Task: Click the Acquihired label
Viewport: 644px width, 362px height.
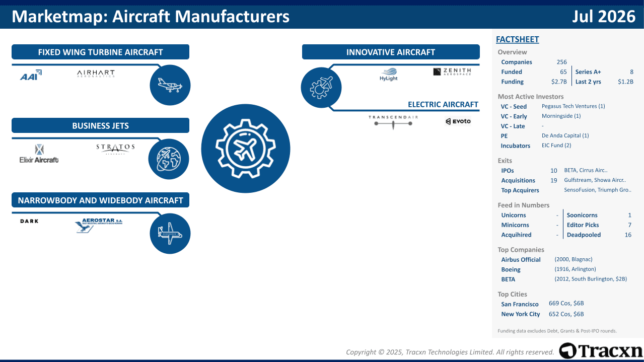Action: (x=516, y=235)
